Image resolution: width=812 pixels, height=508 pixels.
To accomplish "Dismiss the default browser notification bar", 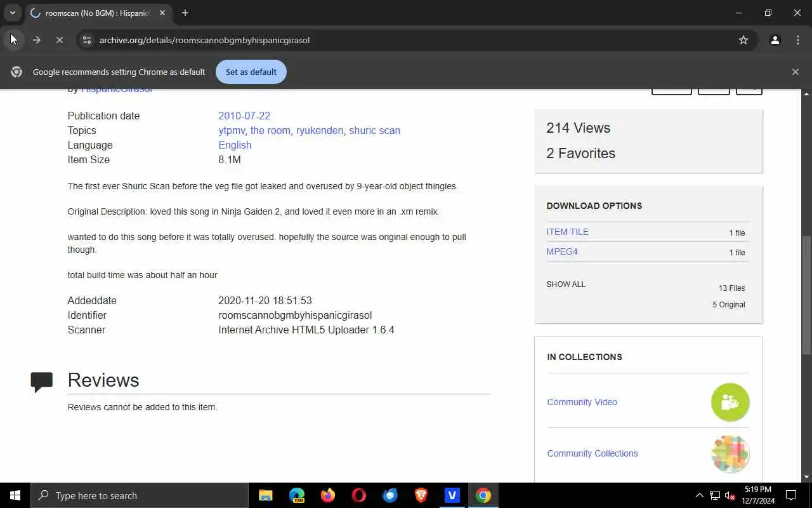I will tap(796, 72).
